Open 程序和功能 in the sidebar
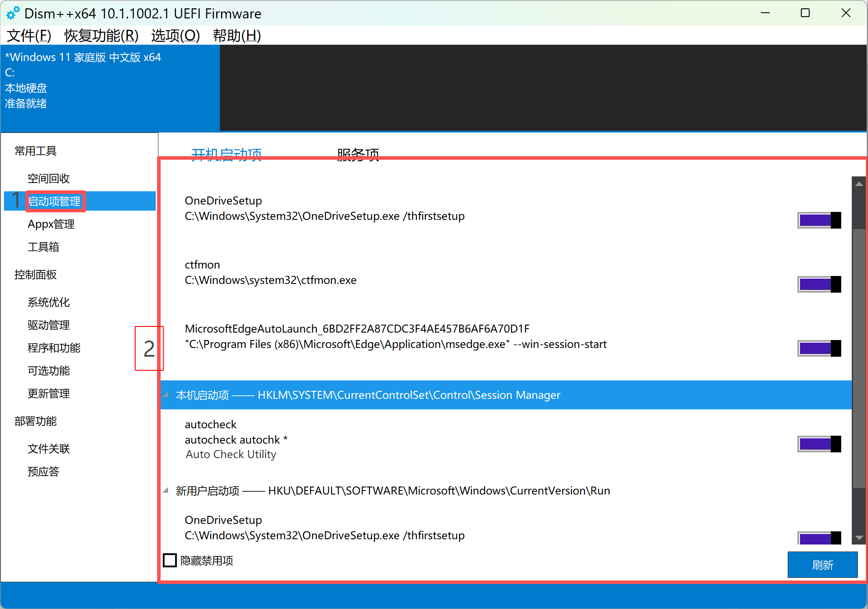 coord(54,348)
